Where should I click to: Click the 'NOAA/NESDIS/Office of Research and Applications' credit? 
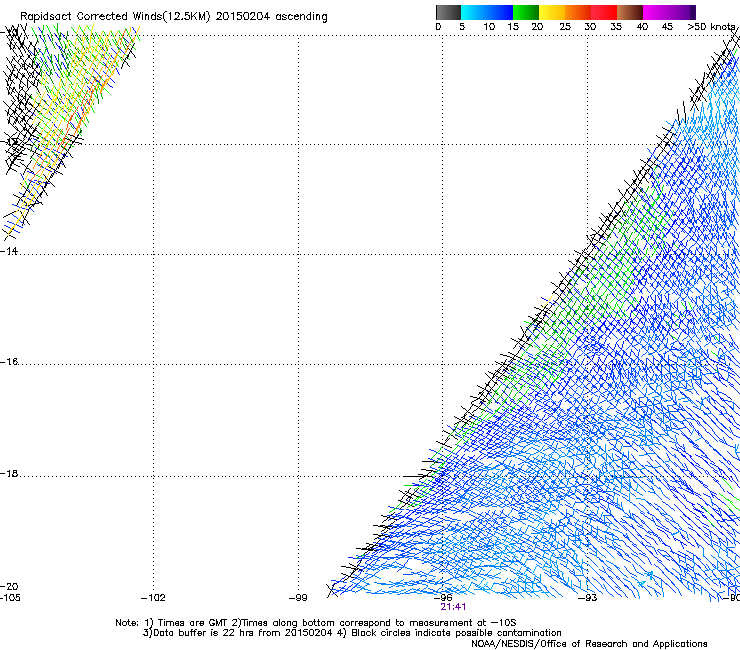coord(589,644)
